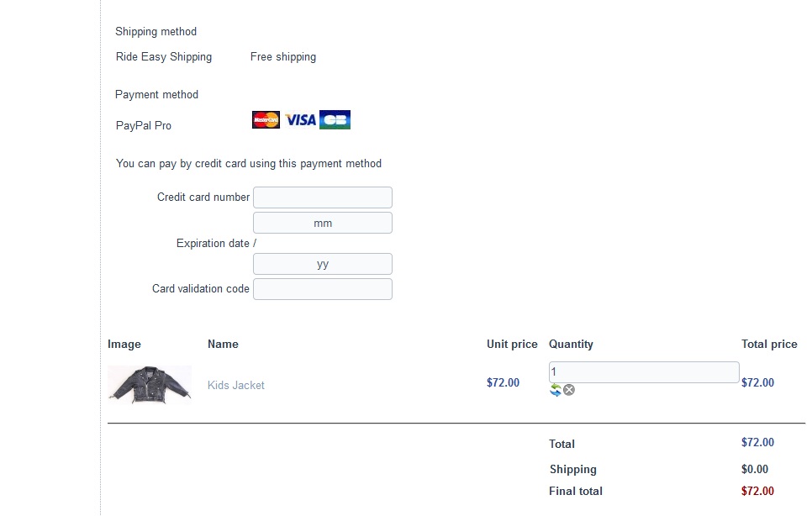The image size is (812, 516).
Task: Click the Ride Easy Shipping label
Action: pyautogui.click(x=164, y=57)
